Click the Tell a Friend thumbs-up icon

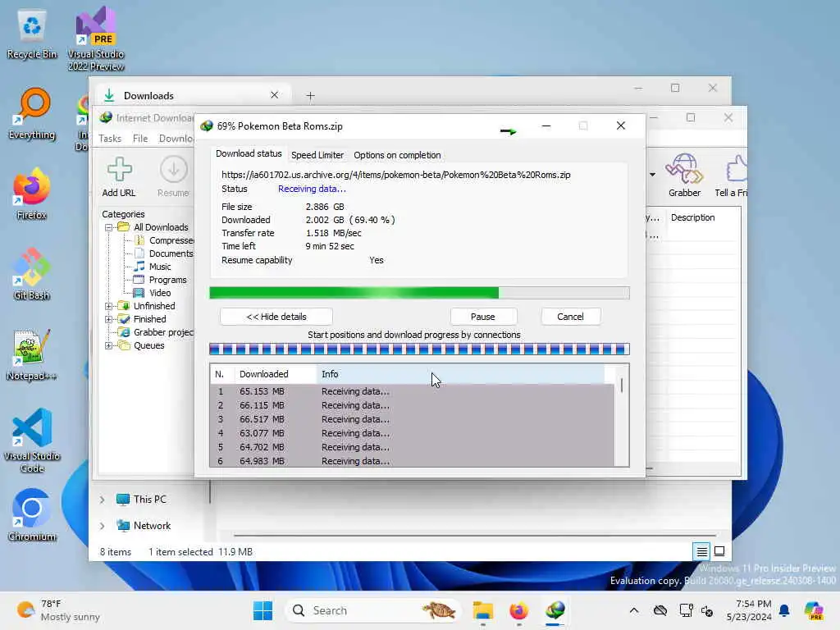[733, 176]
